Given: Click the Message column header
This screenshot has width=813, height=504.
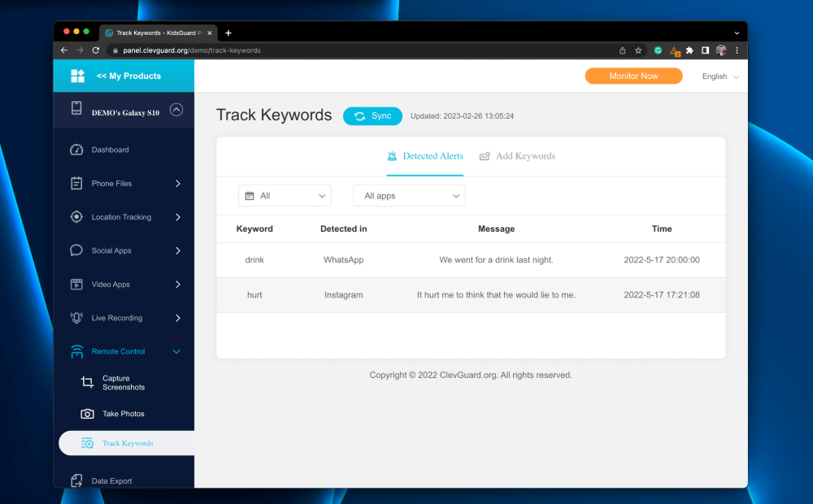Looking at the screenshot, I should tap(496, 228).
